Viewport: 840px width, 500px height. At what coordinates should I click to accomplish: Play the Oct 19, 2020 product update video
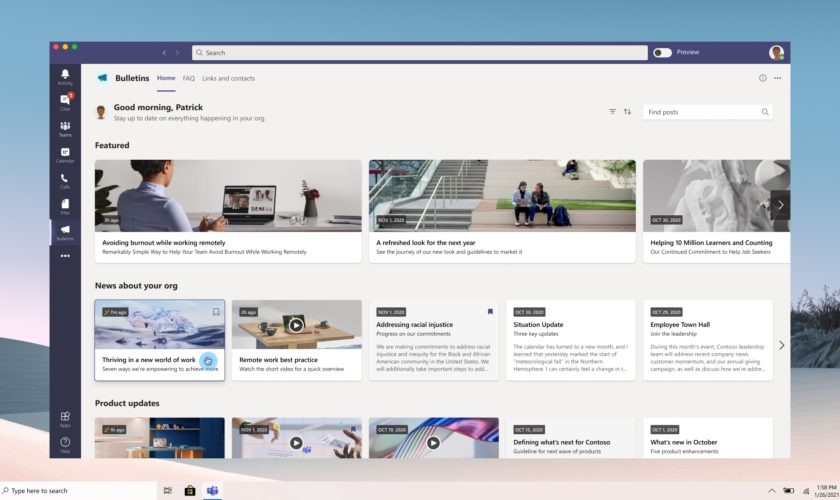(x=433, y=443)
